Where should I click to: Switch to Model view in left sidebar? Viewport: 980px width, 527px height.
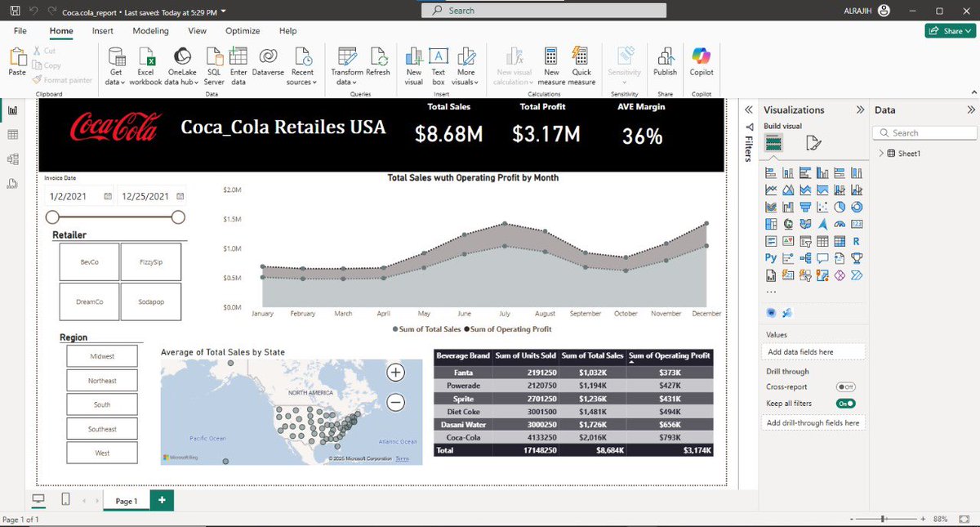coord(12,159)
